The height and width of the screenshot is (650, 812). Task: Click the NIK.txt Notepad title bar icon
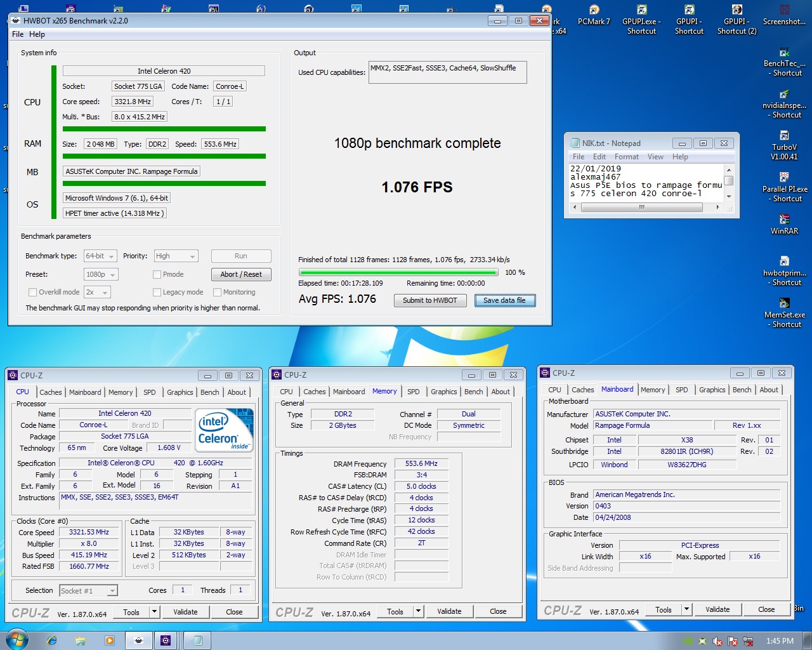click(575, 143)
